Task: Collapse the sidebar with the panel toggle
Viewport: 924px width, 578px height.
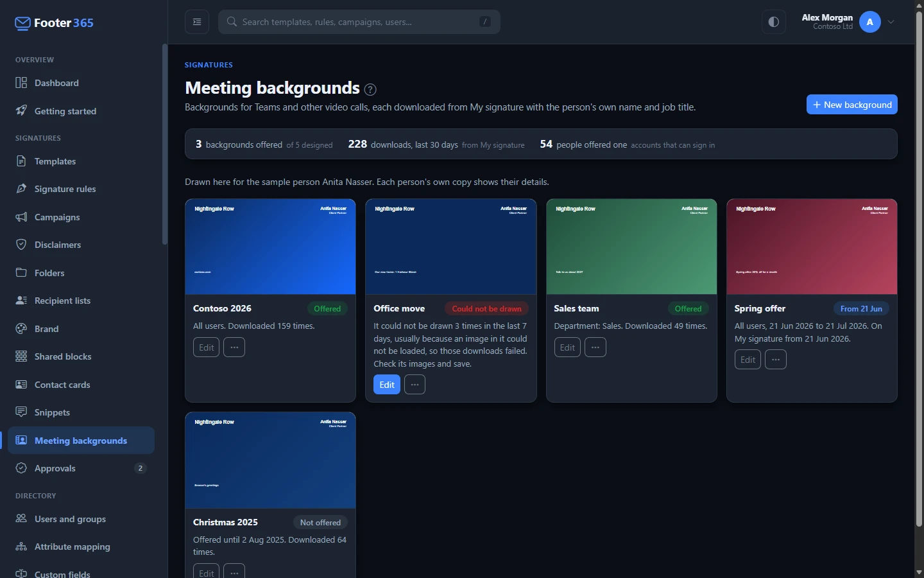Action: coord(197,22)
